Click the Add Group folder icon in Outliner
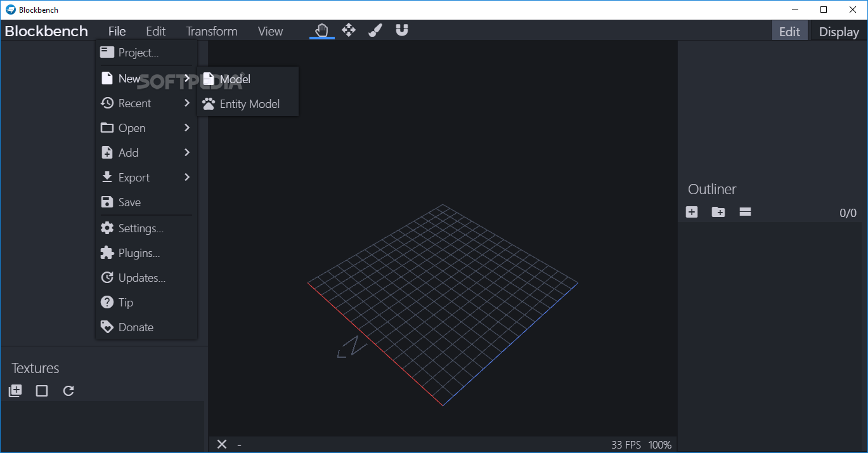 pos(718,212)
